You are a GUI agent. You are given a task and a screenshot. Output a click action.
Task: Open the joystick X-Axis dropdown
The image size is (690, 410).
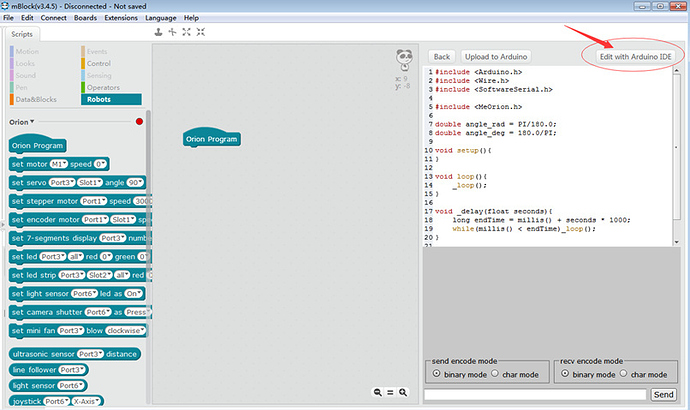[x=86, y=401]
